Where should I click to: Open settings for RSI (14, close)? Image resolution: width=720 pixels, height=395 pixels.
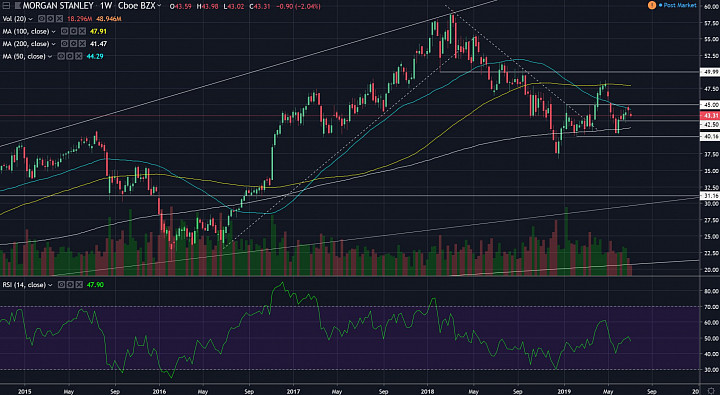click(70, 285)
